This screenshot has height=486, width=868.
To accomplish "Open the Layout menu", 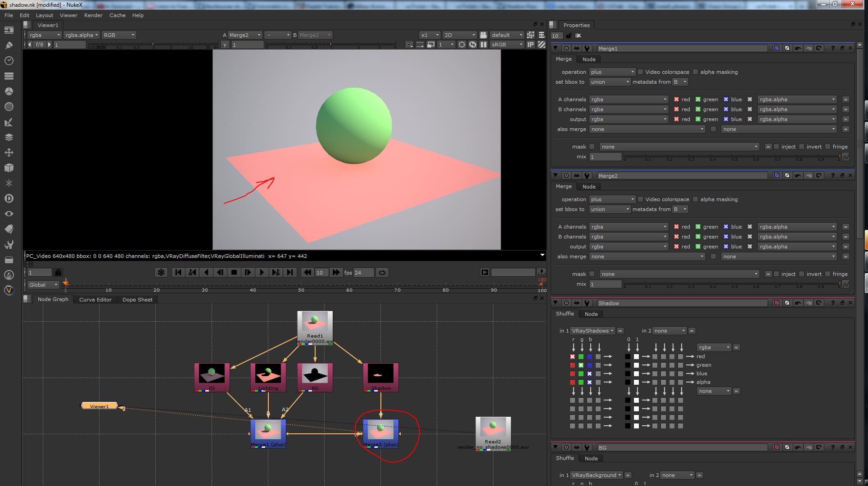I will tap(45, 15).
